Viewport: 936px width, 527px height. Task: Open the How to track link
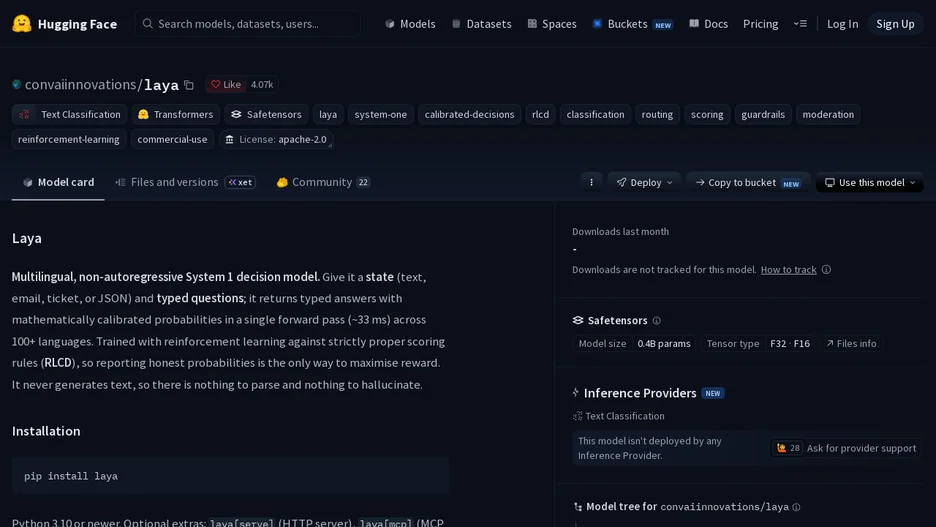point(788,270)
